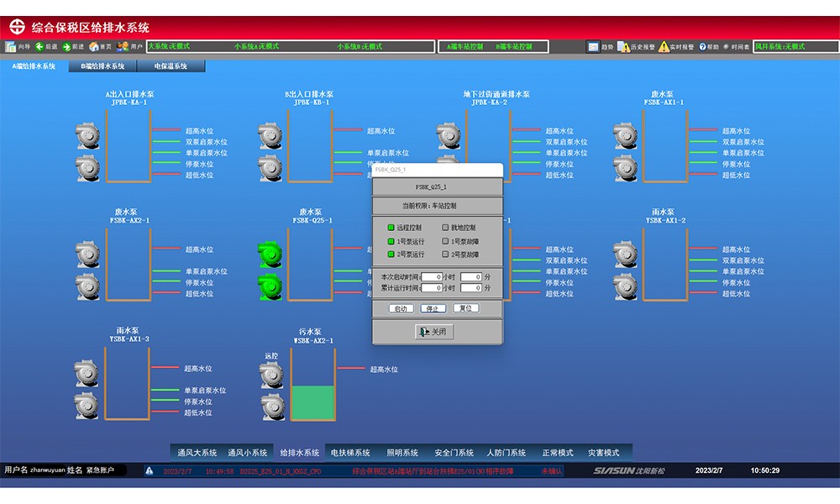Go to 首页 home icon
The width and height of the screenshot is (840, 504).
(94, 47)
